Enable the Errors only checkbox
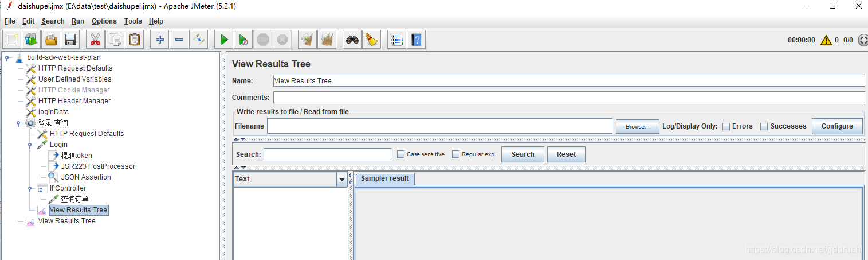 tap(726, 126)
